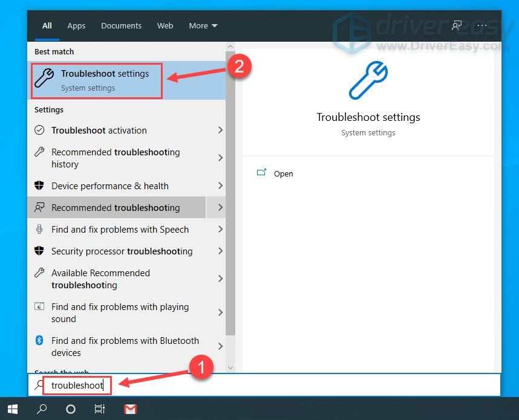519x420 pixels.
Task: Click the chevron next to Speech troubleshooting
Action: click(220, 230)
